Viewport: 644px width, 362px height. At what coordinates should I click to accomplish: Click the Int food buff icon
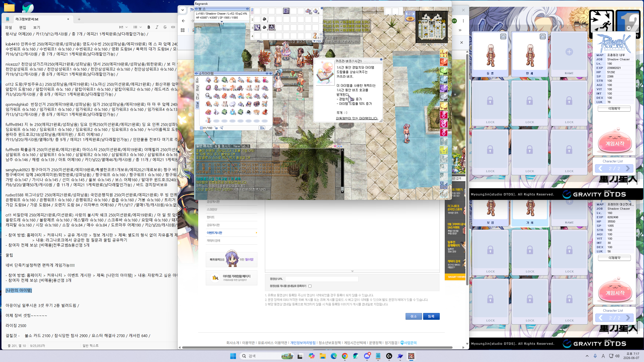(x=444, y=97)
